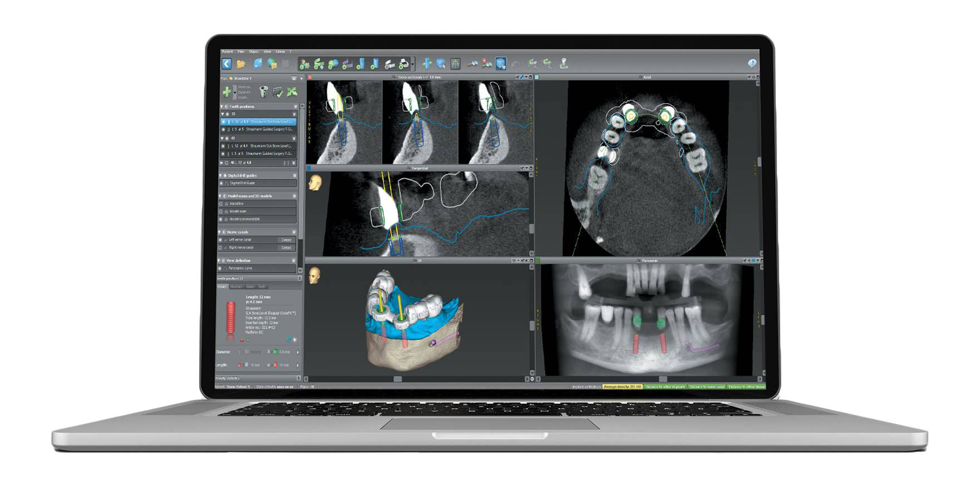Select the blue move arrows tool
The width and height of the screenshot is (980, 484).
point(427,63)
